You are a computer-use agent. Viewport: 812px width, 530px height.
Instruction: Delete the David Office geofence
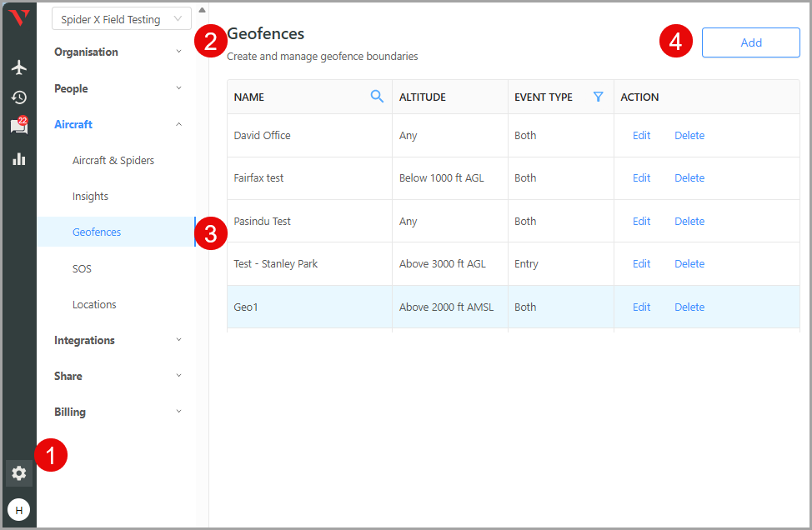(x=689, y=135)
